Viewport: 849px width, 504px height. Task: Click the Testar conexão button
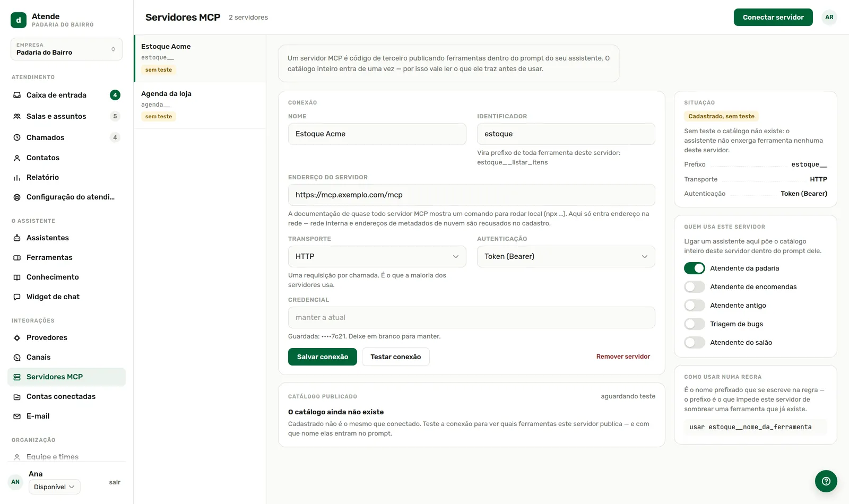point(395,357)
